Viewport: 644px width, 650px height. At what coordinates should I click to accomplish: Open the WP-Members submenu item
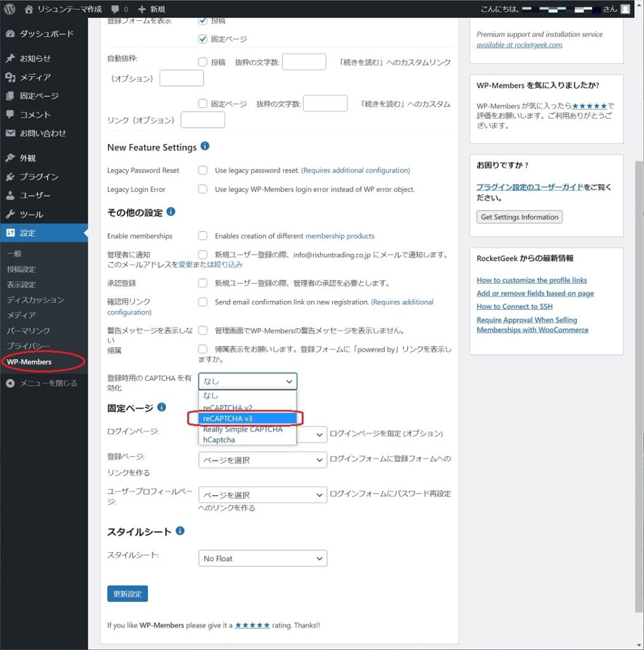(29, 362)
